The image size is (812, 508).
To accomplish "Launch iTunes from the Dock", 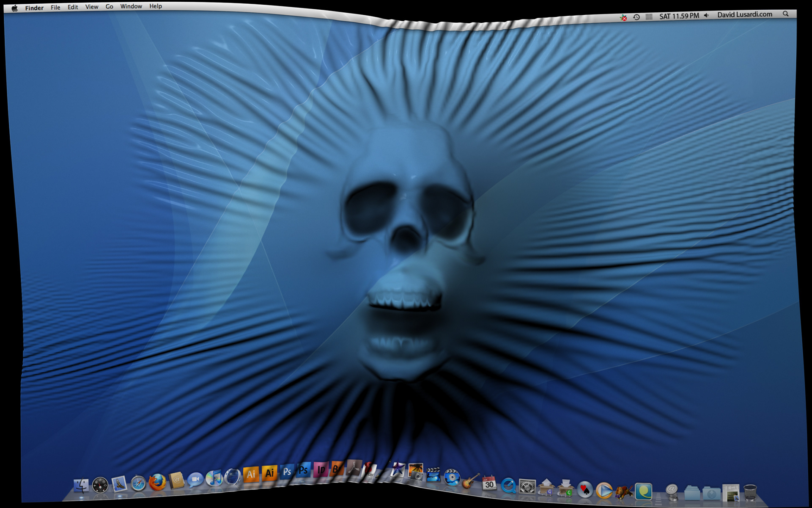I will pyautogui.click(x=214, y=478).
